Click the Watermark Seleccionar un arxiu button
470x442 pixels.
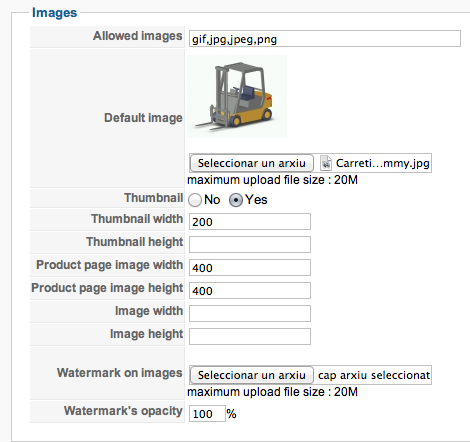252,375
